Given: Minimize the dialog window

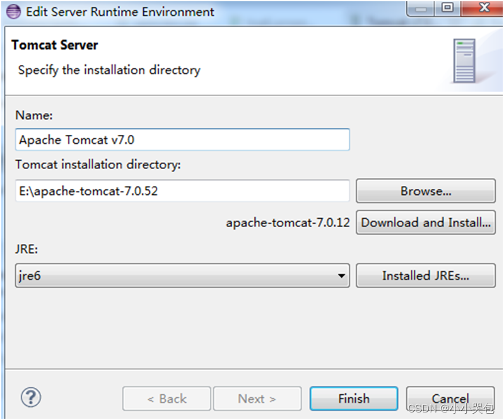Looking at the screenshot, I should tap(421, 9).
